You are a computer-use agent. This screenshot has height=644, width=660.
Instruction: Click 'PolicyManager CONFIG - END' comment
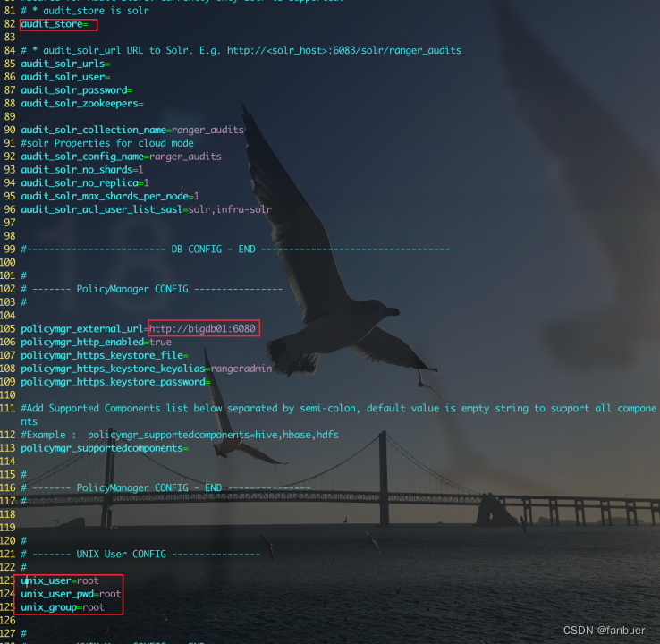point(165,488)
